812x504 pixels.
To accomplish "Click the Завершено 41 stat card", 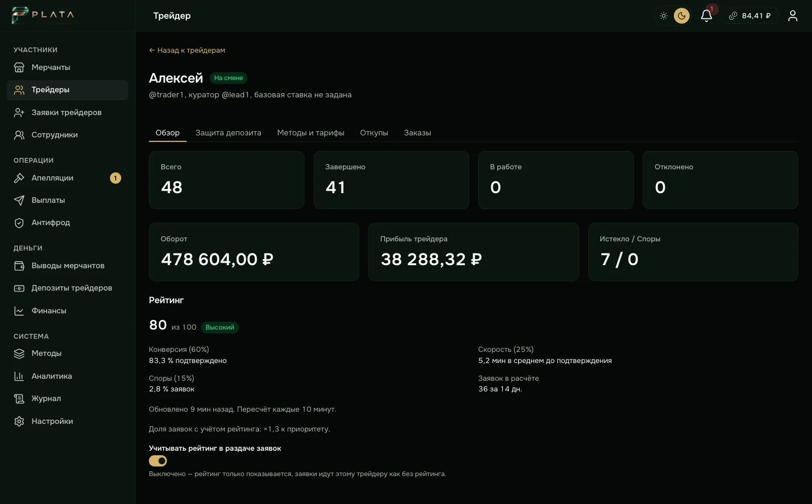I will click(x=391, y=180).
